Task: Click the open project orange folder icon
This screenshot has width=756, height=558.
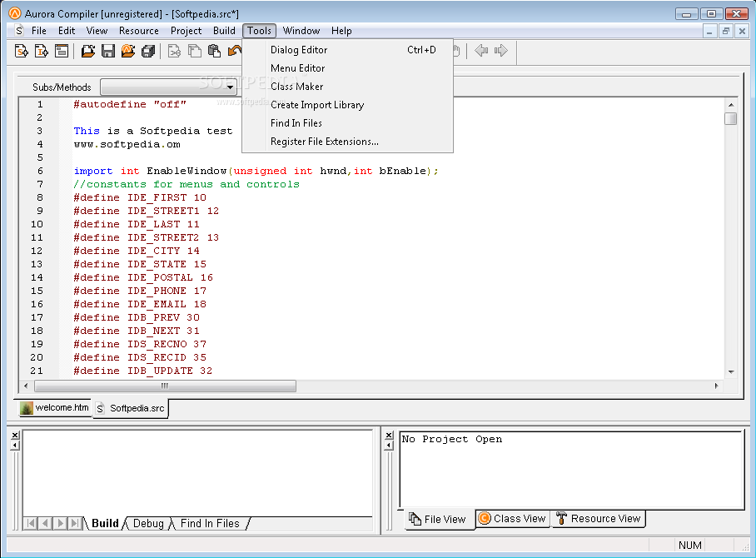Action: pos(128,51)
